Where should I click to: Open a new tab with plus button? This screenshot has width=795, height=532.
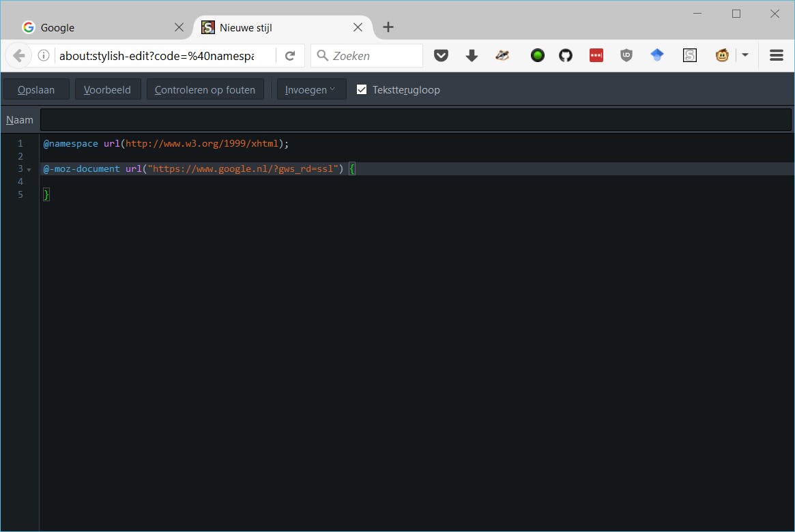click(388, 27)
